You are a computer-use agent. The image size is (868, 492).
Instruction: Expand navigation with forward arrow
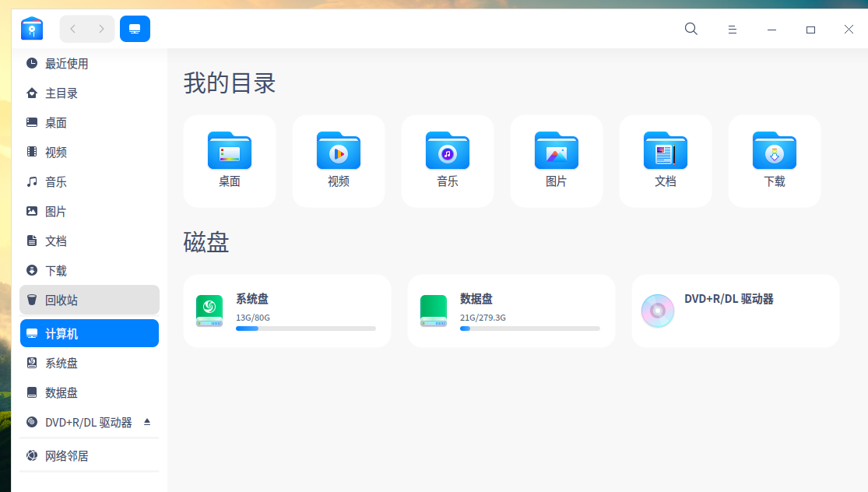pyautogui.click(x=100, y=28)
